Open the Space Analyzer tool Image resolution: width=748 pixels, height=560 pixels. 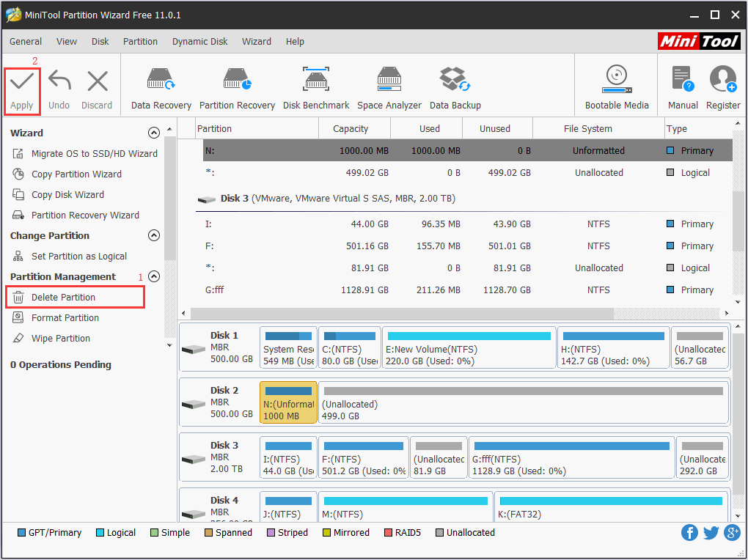tap(389, 89)
